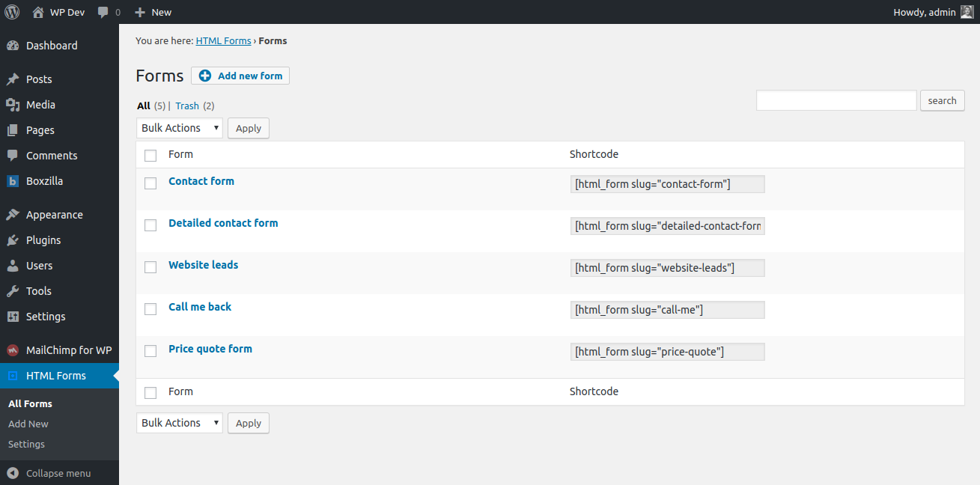The width and height of the screenshot is (980, 485).
Task: Click the Tools wrench icon
Action: (x=13, y=291)
